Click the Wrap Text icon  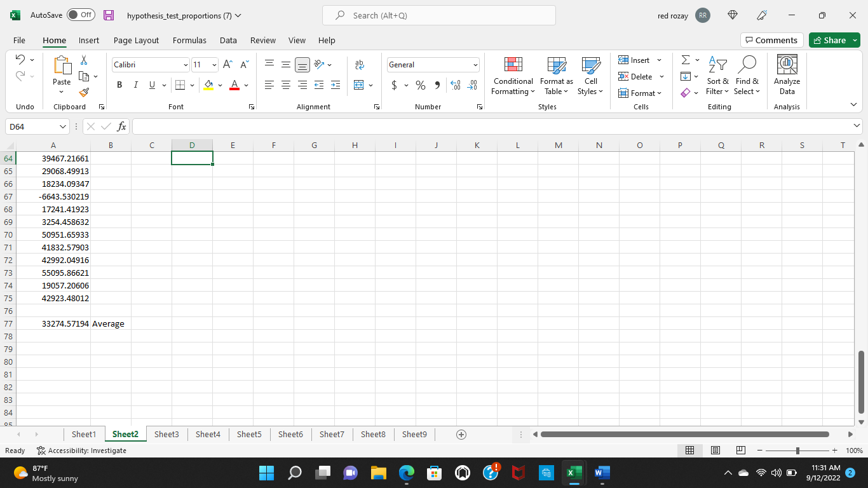360,65
